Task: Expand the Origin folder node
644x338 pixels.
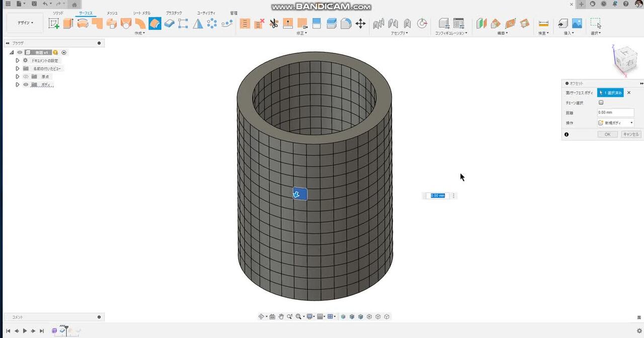Action: pos(18,76)
